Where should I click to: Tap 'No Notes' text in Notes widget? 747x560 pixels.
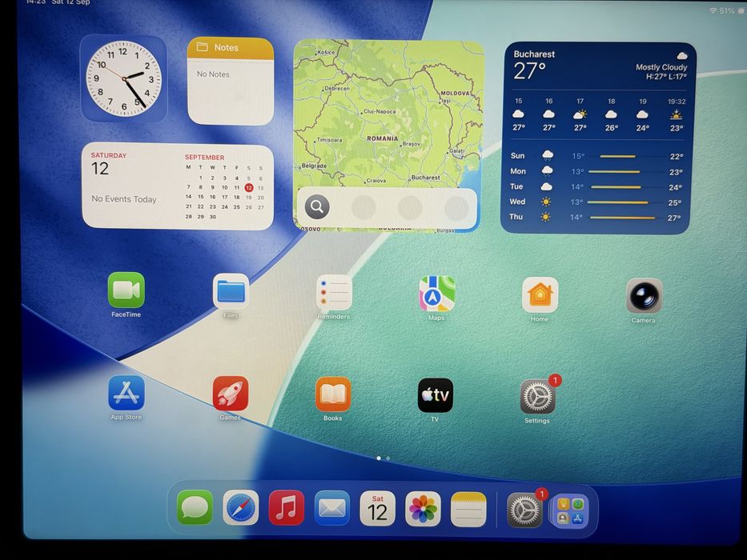pos(213,74)
